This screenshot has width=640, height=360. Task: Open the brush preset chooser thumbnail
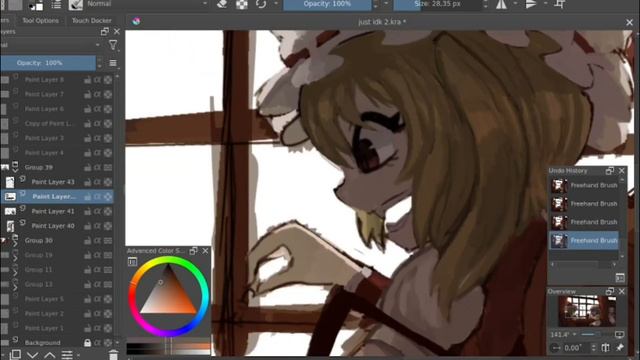click(76, 4)
